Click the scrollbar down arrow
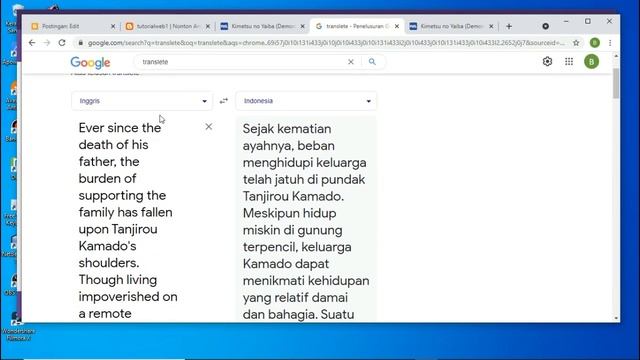Screen dimensions: 640x360 [616, 318]
